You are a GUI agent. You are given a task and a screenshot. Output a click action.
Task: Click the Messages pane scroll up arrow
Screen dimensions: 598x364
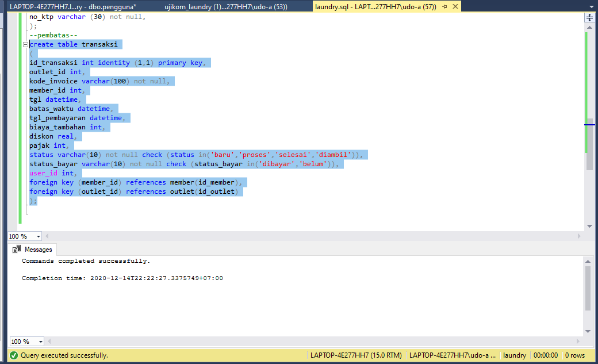(x=588, y=262)
